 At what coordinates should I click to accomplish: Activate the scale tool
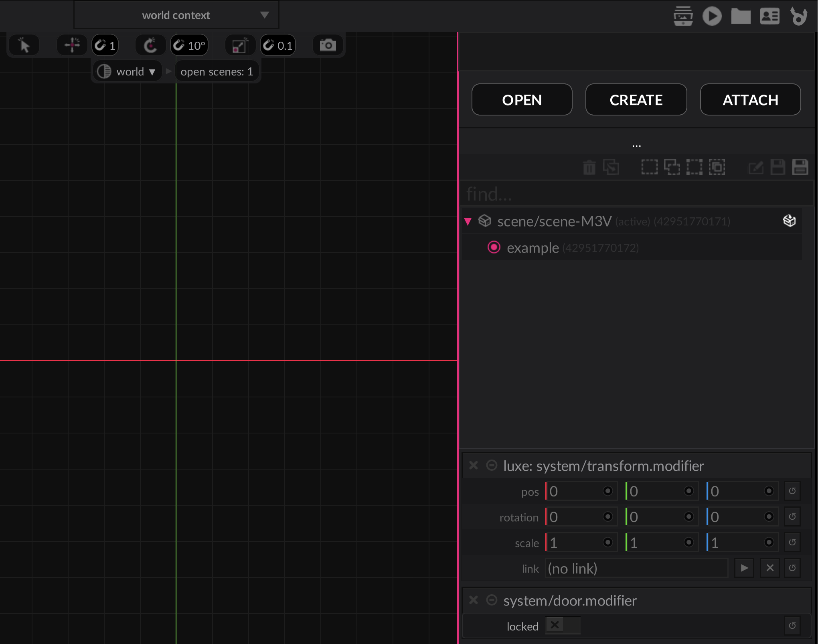[240, 45]
